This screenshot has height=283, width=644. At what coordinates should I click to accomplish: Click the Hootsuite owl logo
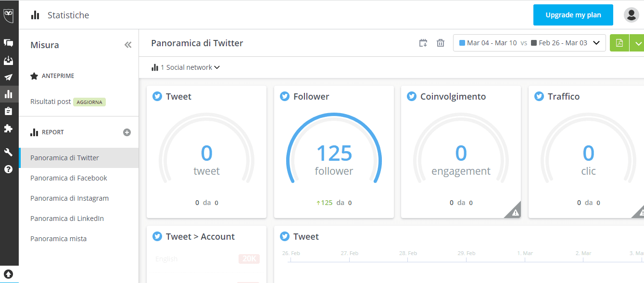pos(9,16)
